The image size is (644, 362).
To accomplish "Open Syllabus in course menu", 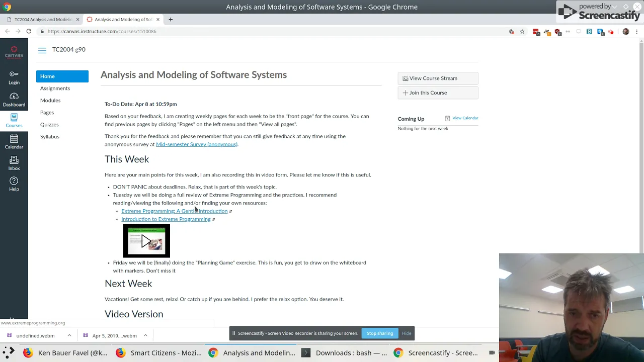I will click(x=50, y=137).
